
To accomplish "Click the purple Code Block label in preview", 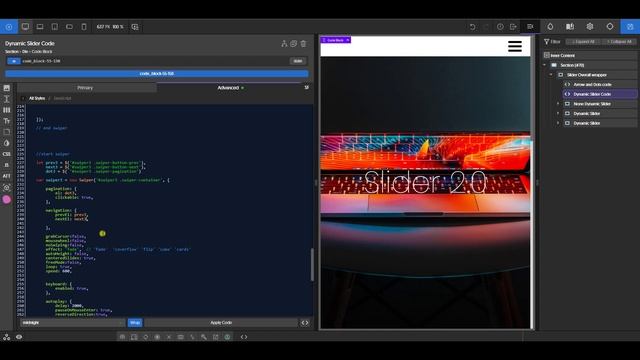I will (x=335, y=40).
